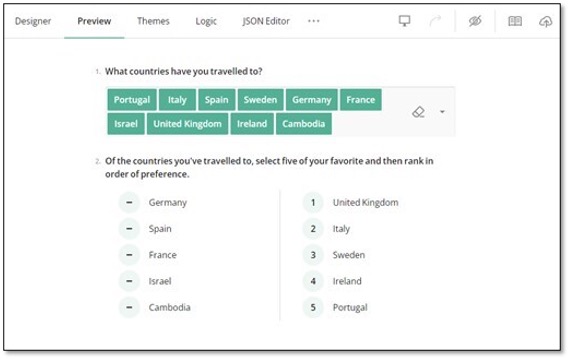
Task: Select the Preview tab
Action: click(x=94, y=21)
